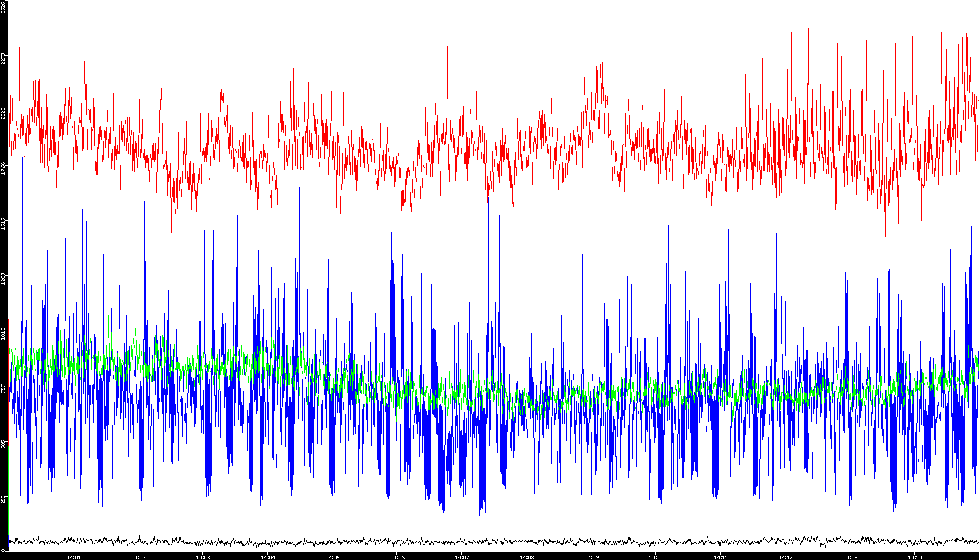Select the 1263 vertical axis label
Screen dimensions: 979x560
[x=3, y=278]
